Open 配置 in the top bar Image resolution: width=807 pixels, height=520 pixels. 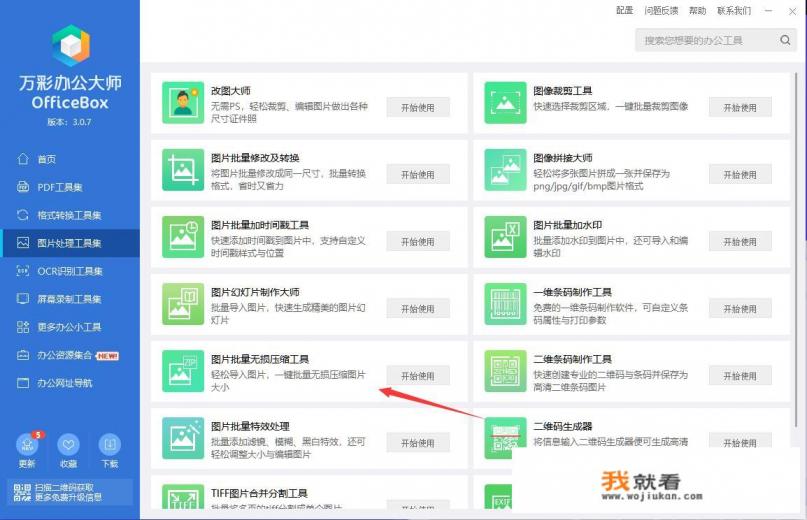point(624,10)
